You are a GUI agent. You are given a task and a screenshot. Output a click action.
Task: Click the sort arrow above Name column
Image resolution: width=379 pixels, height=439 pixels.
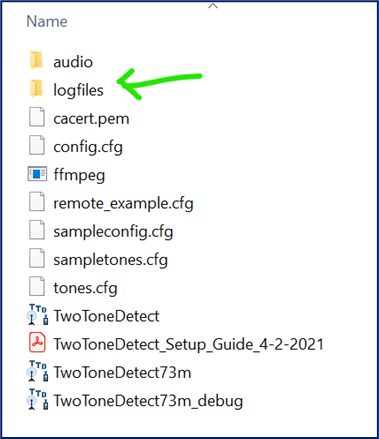(213, 6)
